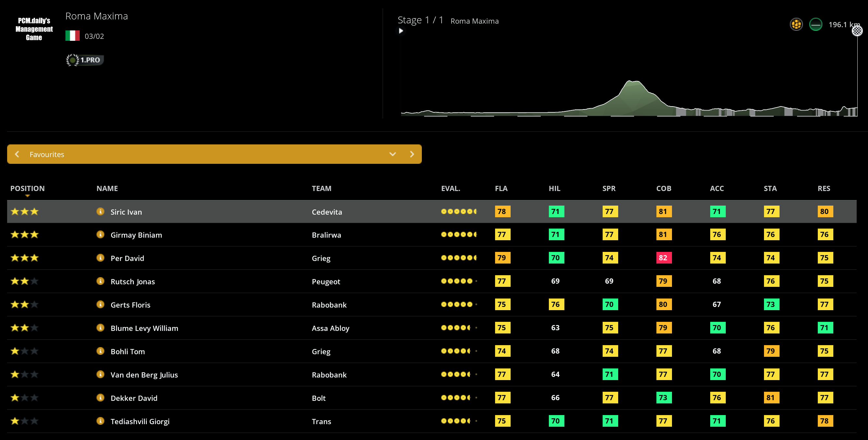Open the Favourites selector bar
Viewport: 868px width, 440px height.
pos(214,154)
